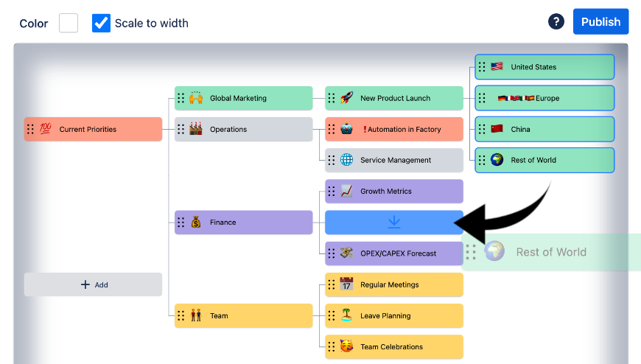Click the drag handle on Current Priorities

coord(30,129)
